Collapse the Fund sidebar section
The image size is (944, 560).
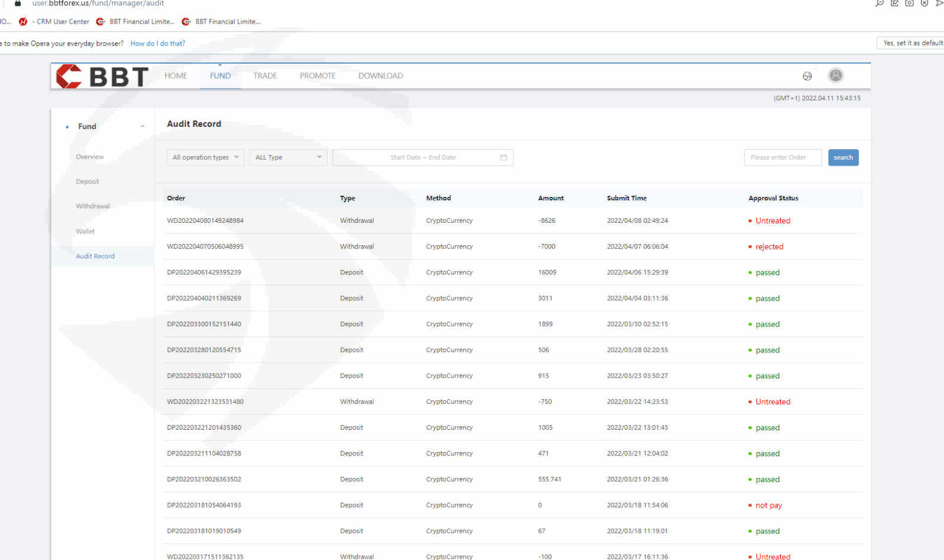click(142, 127)
